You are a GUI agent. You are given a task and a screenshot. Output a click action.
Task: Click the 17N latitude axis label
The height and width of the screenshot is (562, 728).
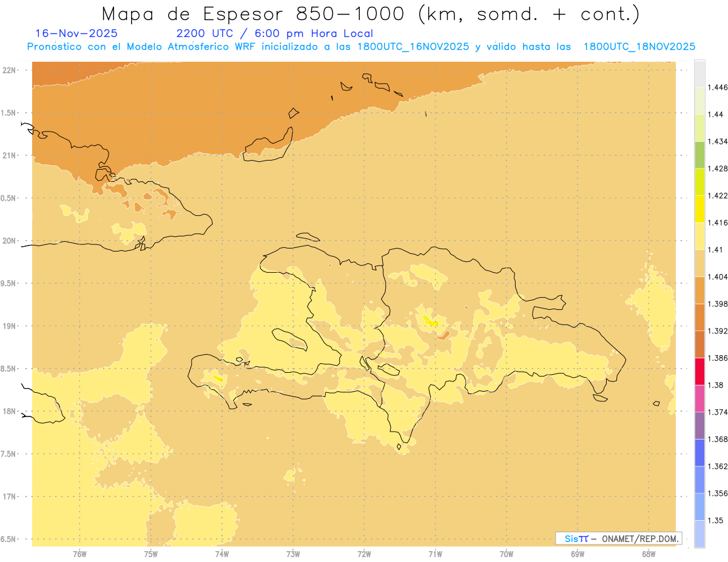coord(8,497)
